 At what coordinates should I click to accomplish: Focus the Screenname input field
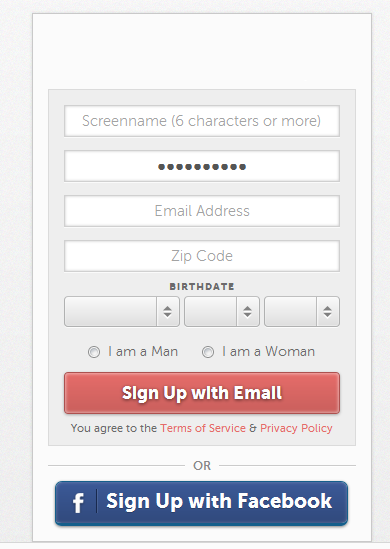coord(202,121)
